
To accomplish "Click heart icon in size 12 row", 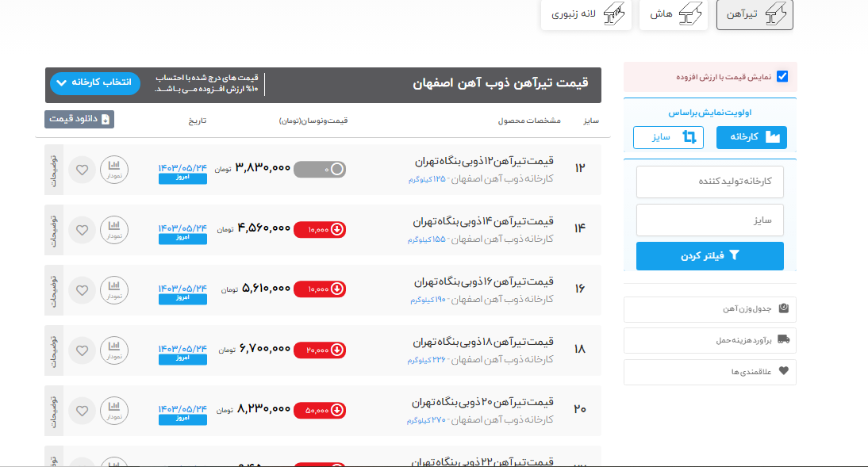I will point(82,170).
